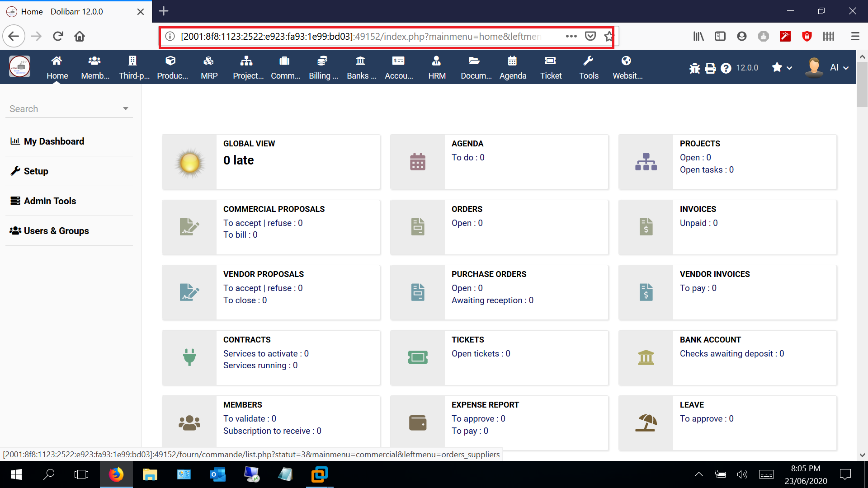
Task: Open the Tools wrench icon
Action: [588, 61]
